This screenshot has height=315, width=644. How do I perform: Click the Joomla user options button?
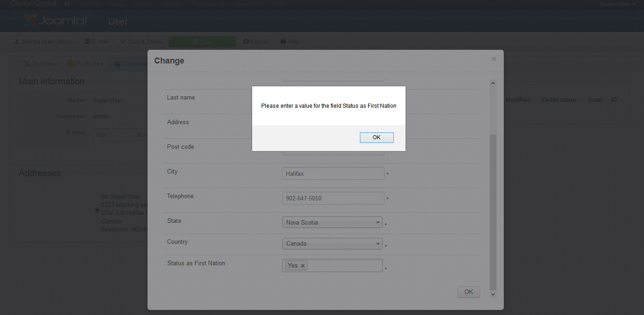(x=43, y=42)
